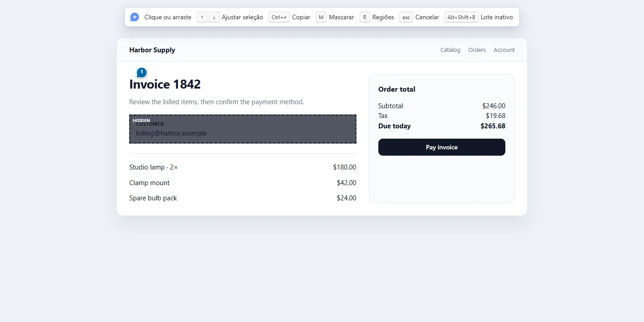Click the Subtotal label
This screenshot has width=644, height=322.
tap(390, 106)
